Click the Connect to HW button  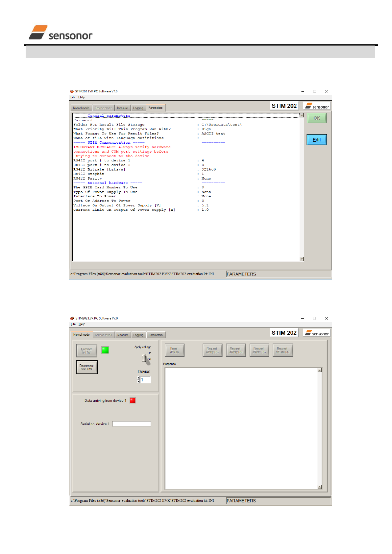pos(86,351)
